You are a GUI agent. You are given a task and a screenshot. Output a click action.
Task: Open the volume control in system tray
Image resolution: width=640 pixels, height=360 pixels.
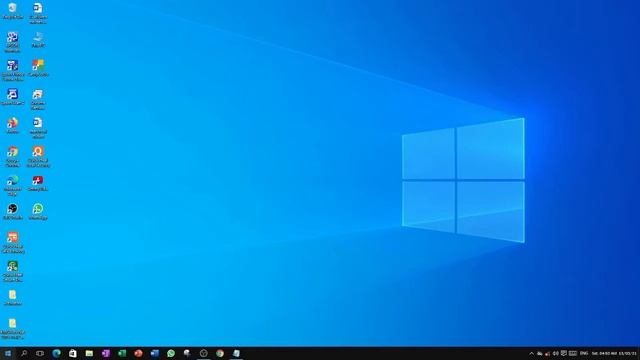click(556, 353)
